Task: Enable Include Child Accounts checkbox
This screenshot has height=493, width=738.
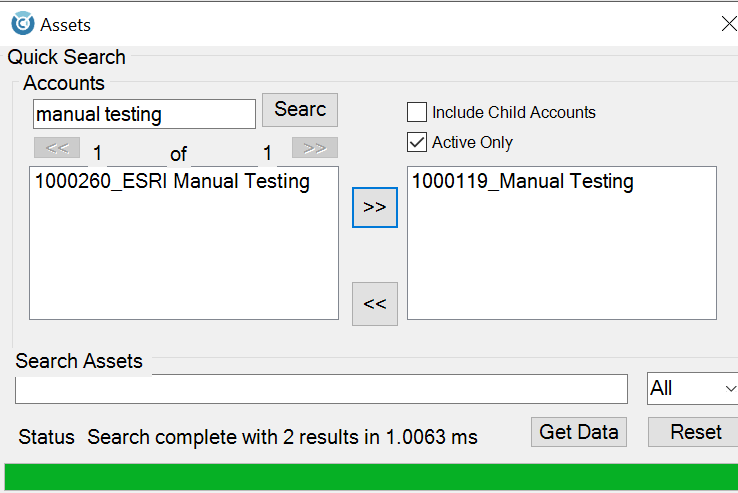Action: tap(416, 112)
